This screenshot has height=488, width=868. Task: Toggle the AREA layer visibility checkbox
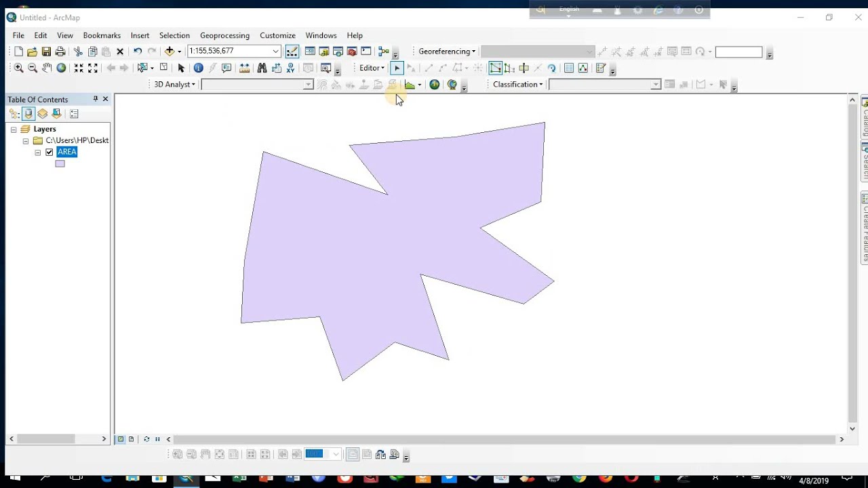[49, 152]
